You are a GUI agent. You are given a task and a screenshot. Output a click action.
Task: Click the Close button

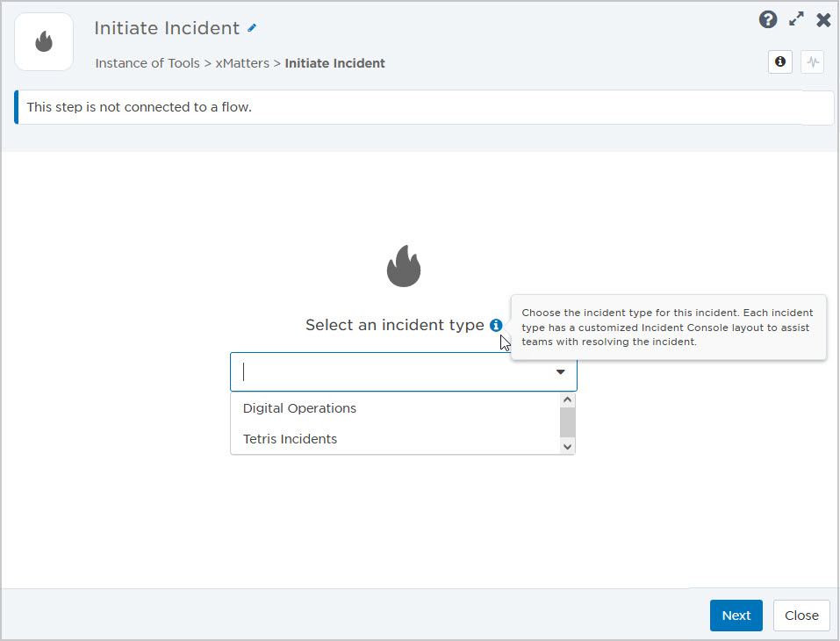point(801,616)
